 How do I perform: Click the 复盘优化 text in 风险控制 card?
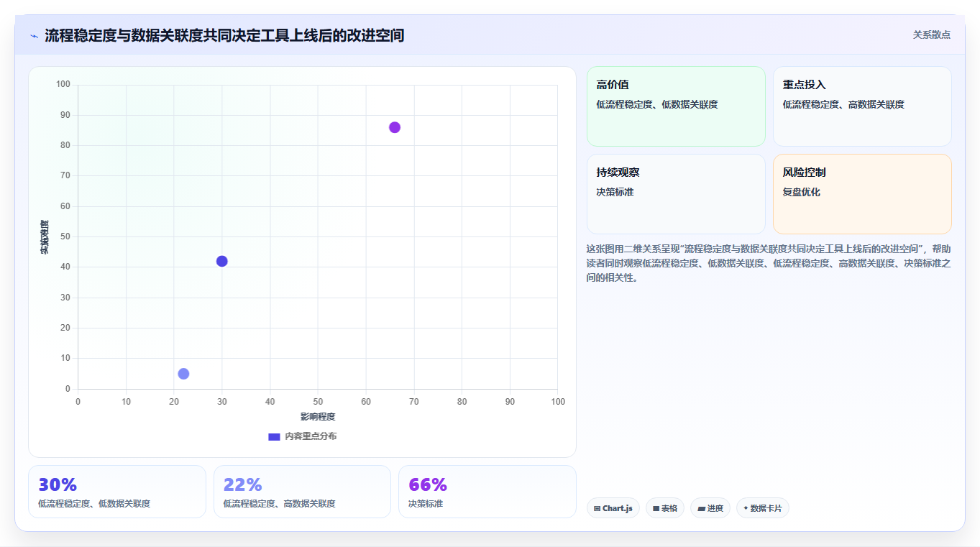point(802,192)
